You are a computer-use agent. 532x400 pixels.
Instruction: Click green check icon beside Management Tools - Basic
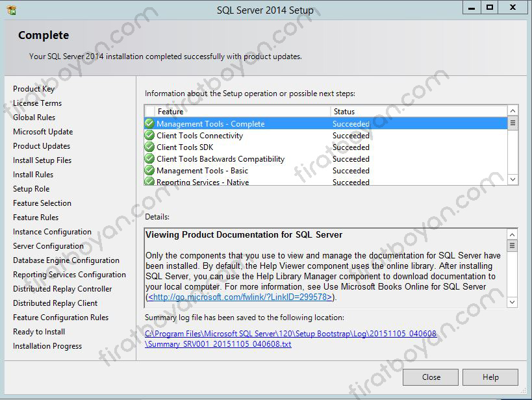149,170
